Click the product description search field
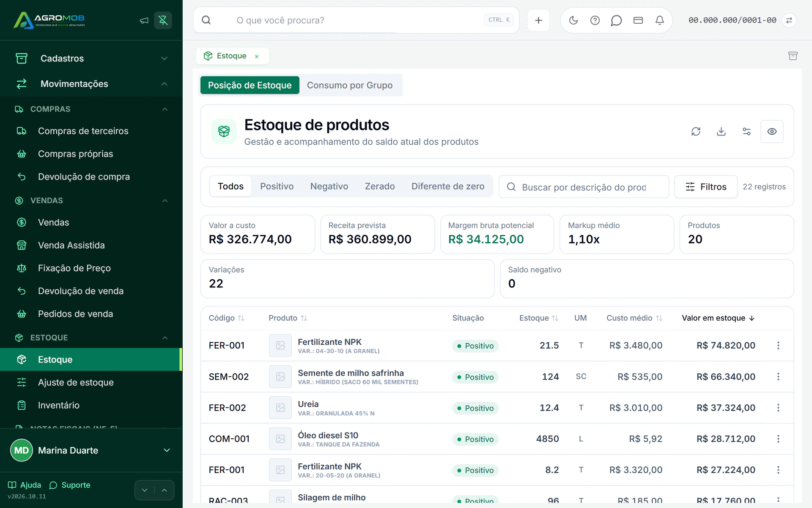Image resolution: width=812 pixels, height=508 pixels. (584, 187)
